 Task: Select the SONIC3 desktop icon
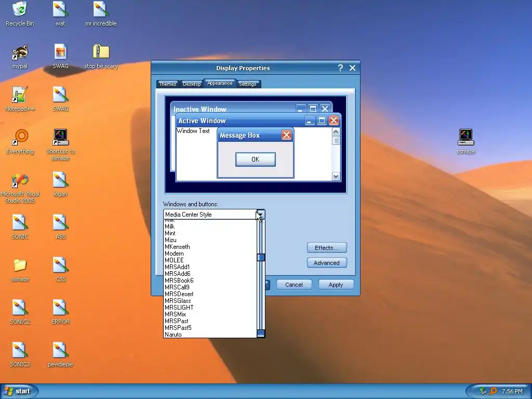pos(20,354)
